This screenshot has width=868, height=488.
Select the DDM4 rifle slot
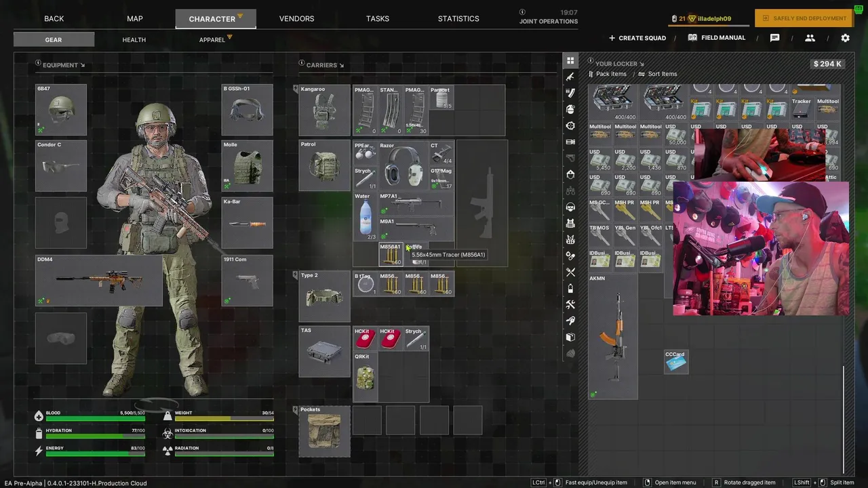click(99, 281)
